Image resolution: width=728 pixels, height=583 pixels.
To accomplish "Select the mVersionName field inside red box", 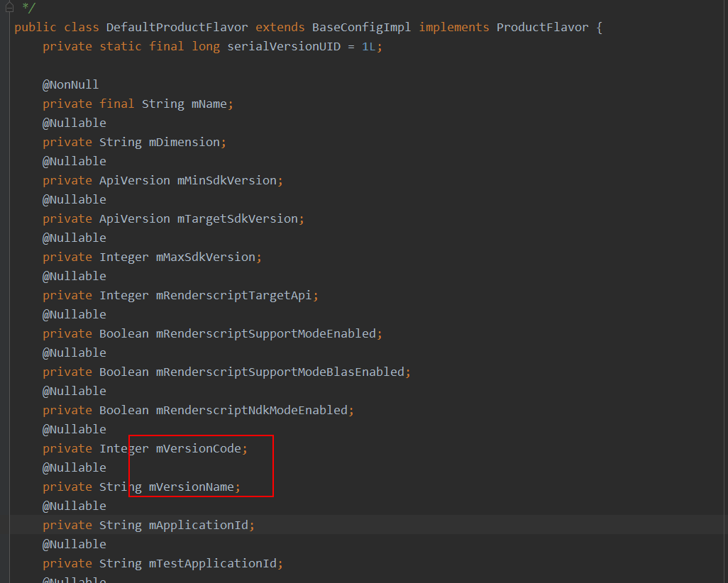I will tap(193, 487).
